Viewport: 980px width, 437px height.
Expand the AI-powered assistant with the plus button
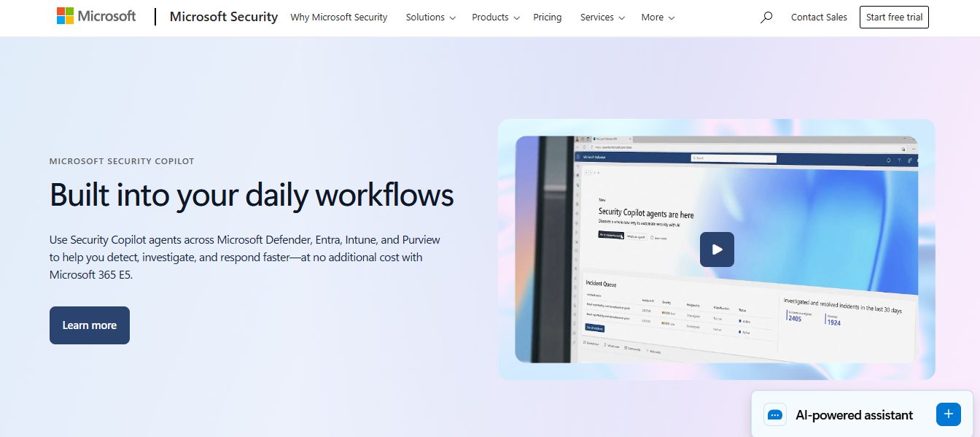point(948,414)
